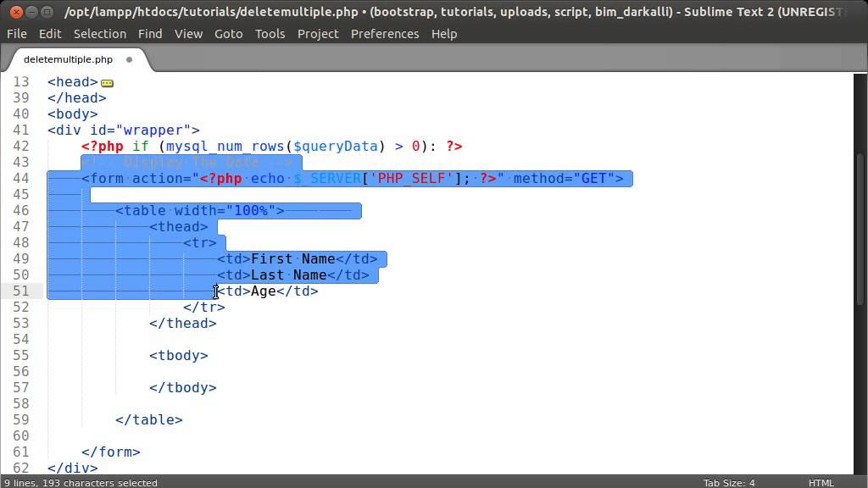Viewport: 868px width, 488px height.
Task: Click line number 62 in gutter
Action: (21, 468)
